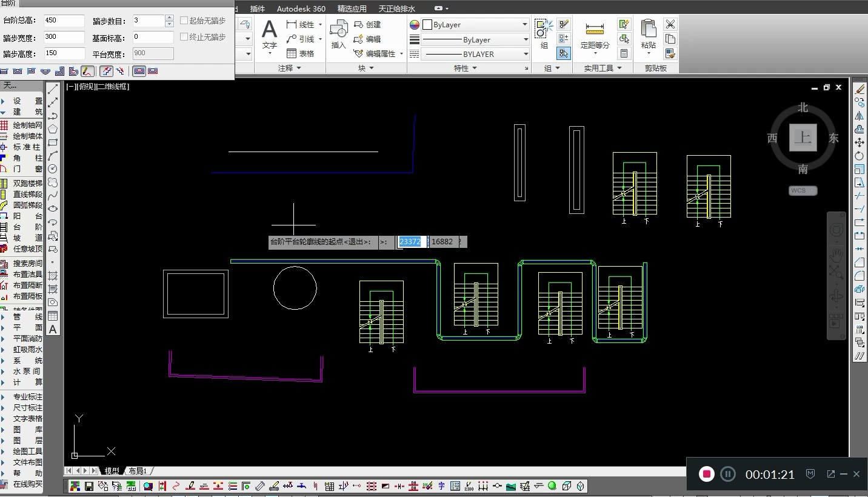Click the 定距等分 measure ruler icon
Image resolution: width=868 pixels, height=497 pixels.
[595, 36]
